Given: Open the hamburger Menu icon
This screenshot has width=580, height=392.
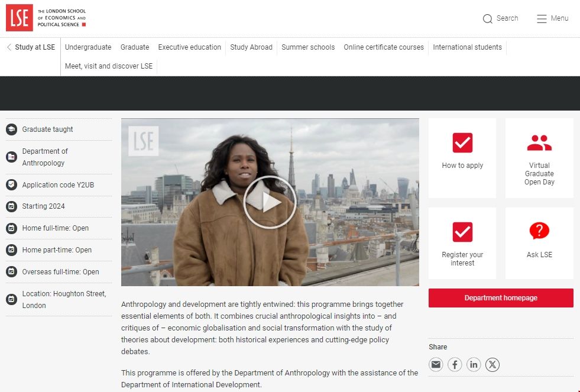Looking at the screenshot, I should [x=542, y=18].
